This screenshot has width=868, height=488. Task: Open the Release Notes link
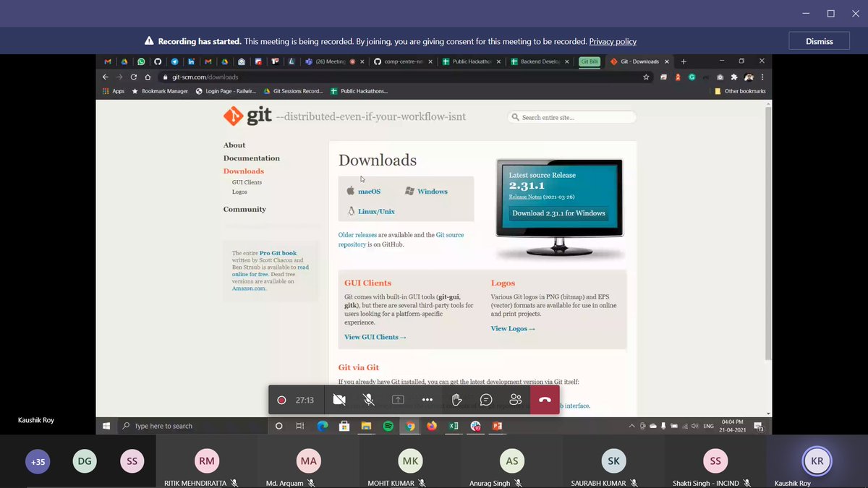(x=525, y=197)
